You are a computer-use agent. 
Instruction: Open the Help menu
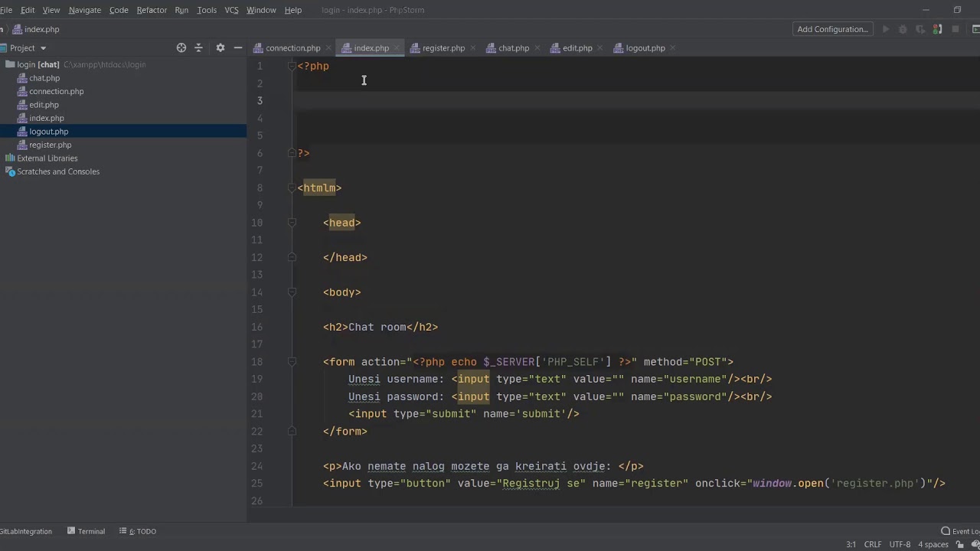tap(293, 10)
